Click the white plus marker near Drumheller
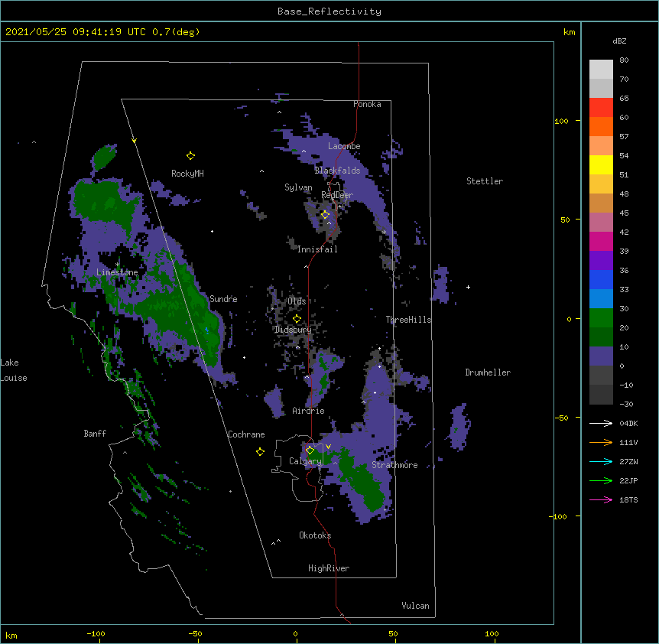Screen dimensions: 659x644 pos(468,287)
